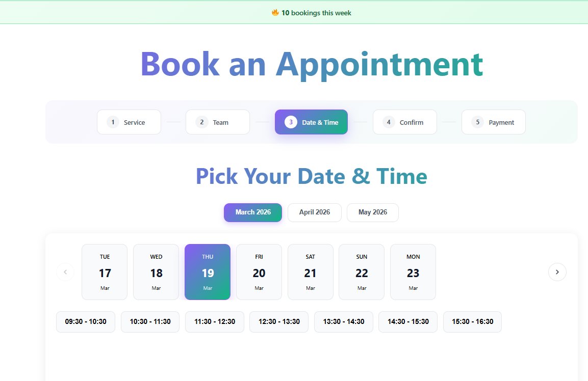
Task: Select Friday March 20 as booking date
Action: pos(259,271)
